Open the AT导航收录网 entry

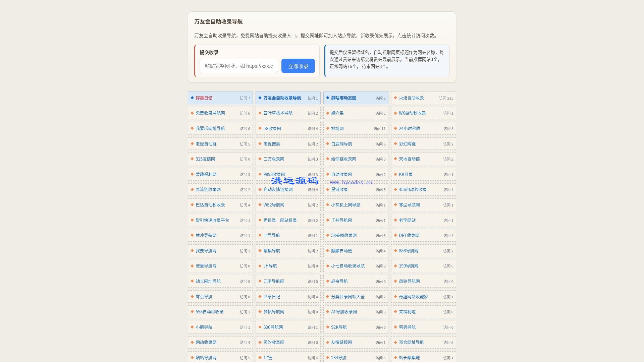[x=344, y=312]
